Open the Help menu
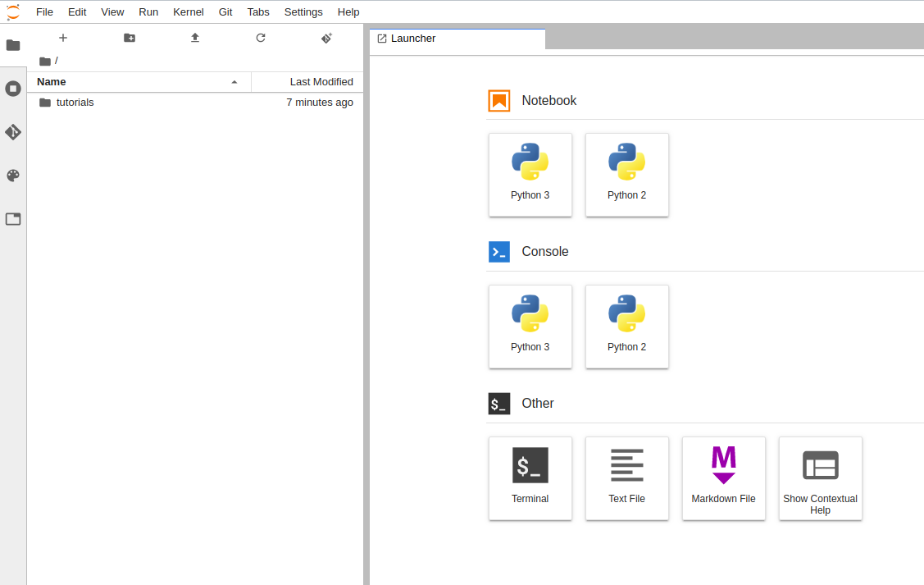The width and height of the screenshot is (924, 585). pos(348,11)
